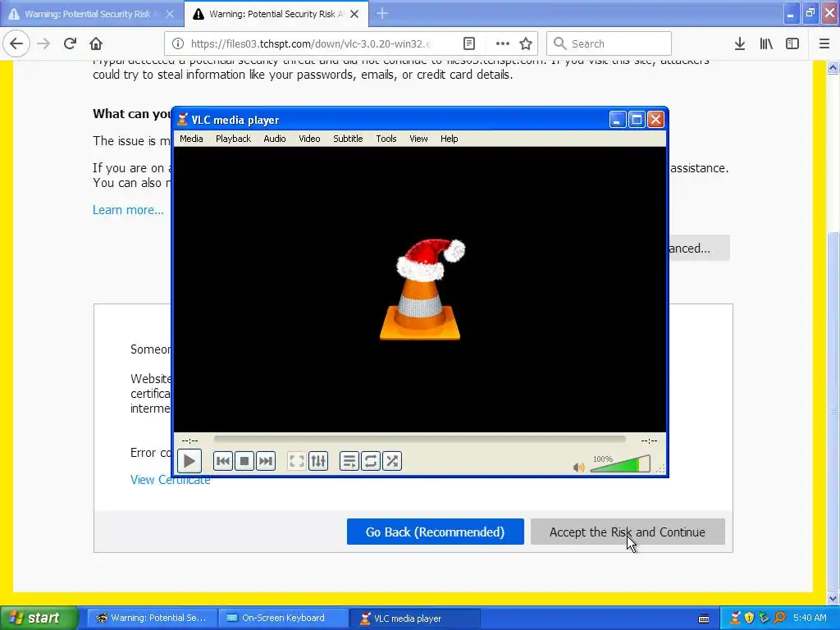Viewport: 840px width, 630px height.
Task: Toggle VLC loop mode
Action: click(370, 461)
